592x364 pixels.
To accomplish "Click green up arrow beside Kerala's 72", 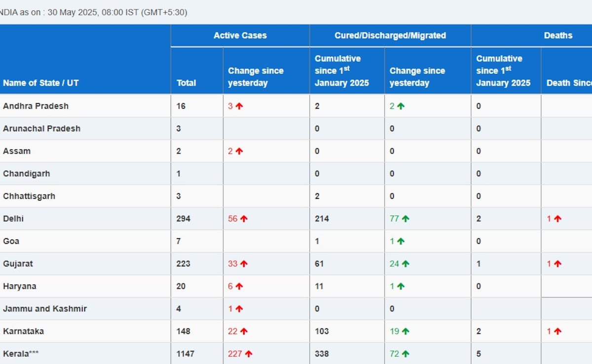I will pyautogui.click(x=406, y=354).
